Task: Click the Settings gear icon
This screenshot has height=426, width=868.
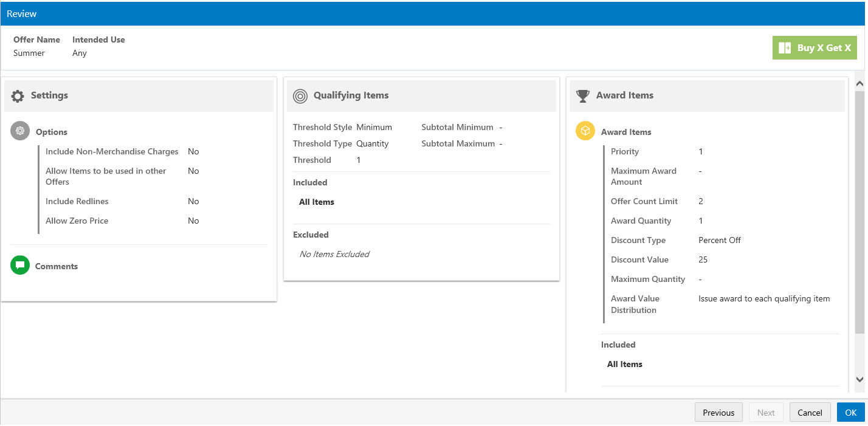Action: 18,96
